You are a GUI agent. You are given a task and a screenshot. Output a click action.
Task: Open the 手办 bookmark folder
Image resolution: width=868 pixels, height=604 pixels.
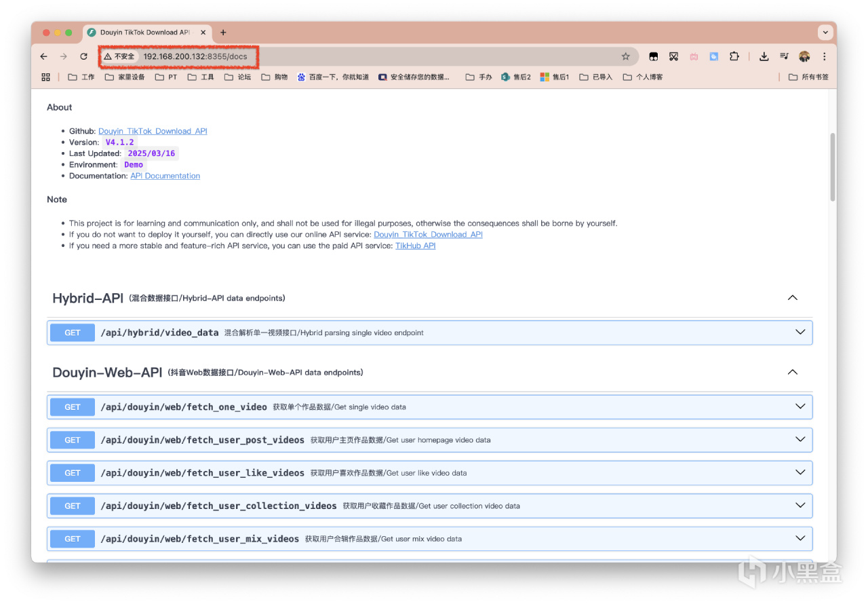(x=479, y=77)
